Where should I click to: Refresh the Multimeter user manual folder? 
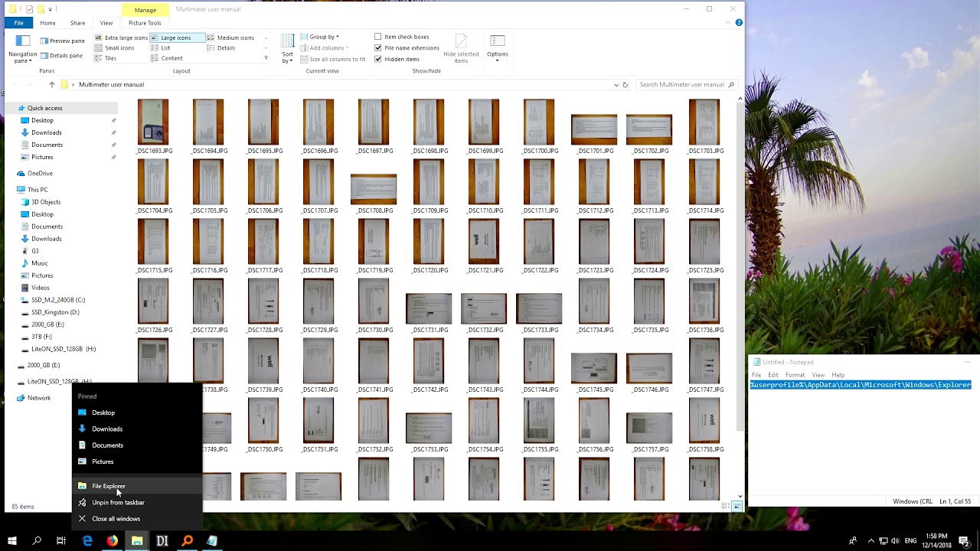coord(625,85)
